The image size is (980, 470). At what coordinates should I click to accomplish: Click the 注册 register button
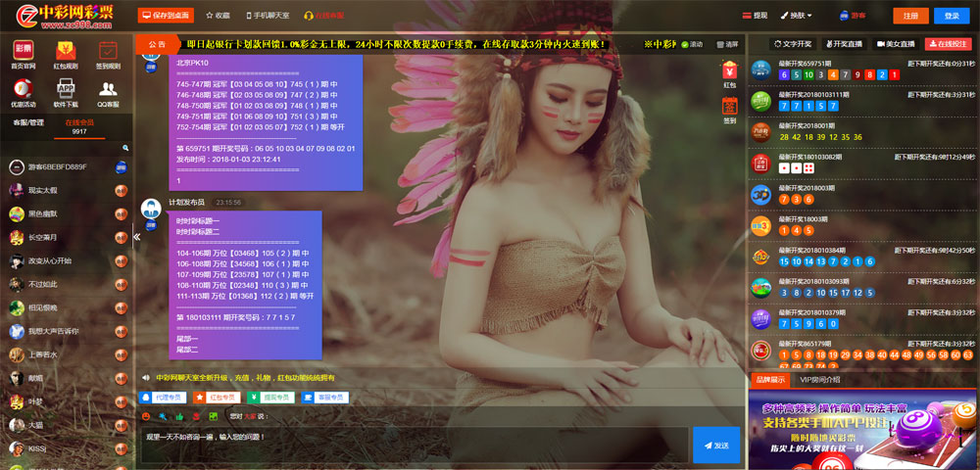tap(910, 16)
